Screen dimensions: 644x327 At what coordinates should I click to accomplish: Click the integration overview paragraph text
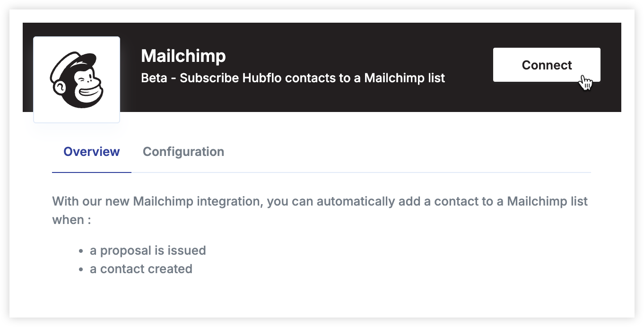pyautogui.click(x=320, y=210)
